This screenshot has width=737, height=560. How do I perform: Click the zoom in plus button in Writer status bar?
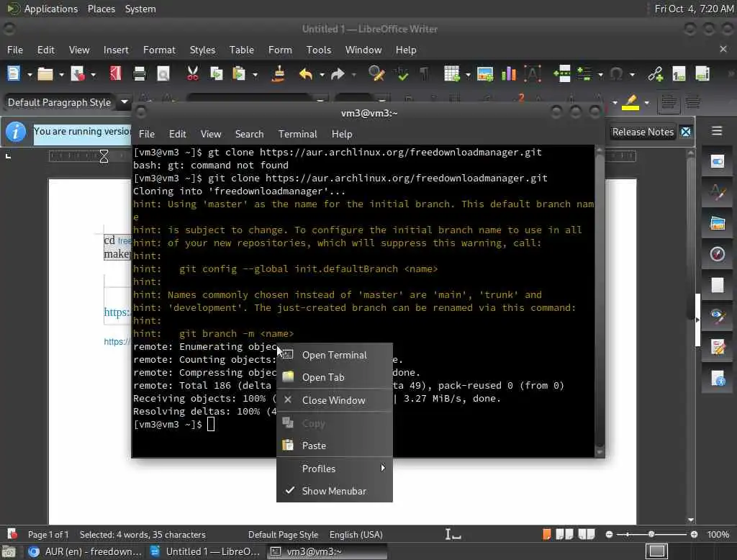click(694, 534)
